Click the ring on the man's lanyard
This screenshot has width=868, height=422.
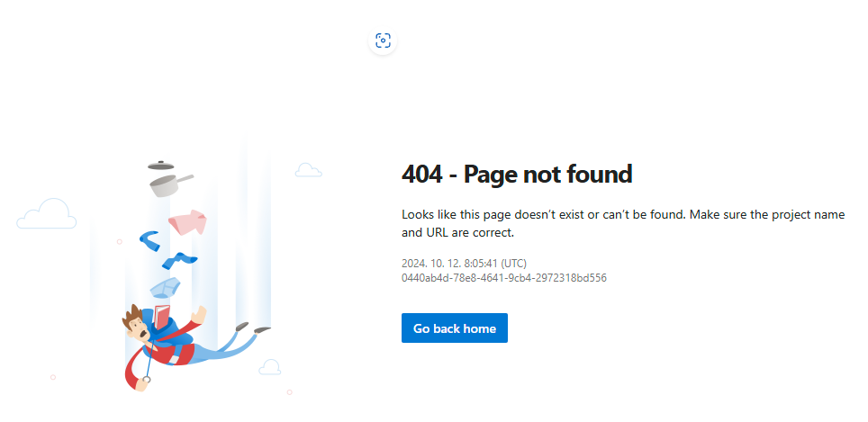tap(147, 380)
